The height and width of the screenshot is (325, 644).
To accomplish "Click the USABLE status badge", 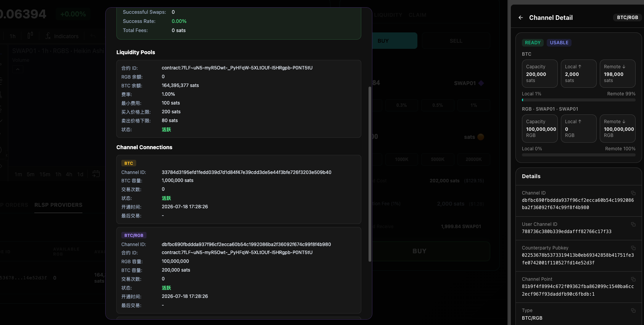I will 559,43.
